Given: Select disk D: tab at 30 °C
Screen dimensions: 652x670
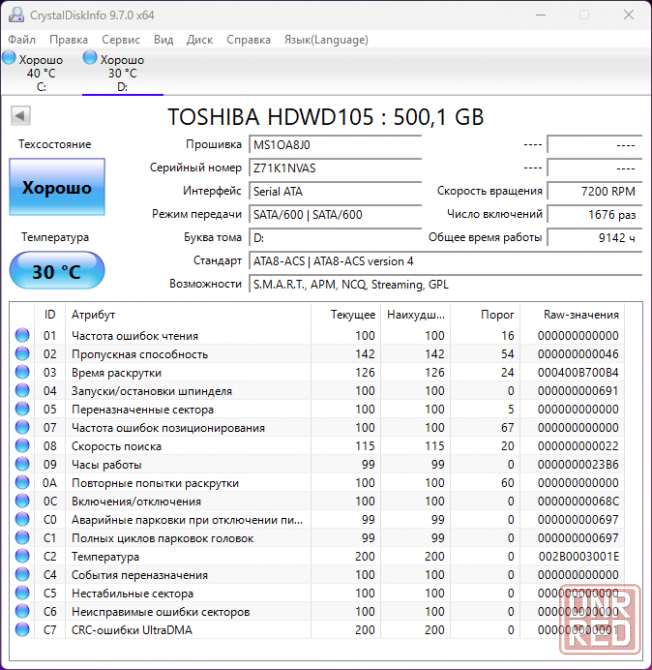Looking at the screenshot, I should coord(122,72).
